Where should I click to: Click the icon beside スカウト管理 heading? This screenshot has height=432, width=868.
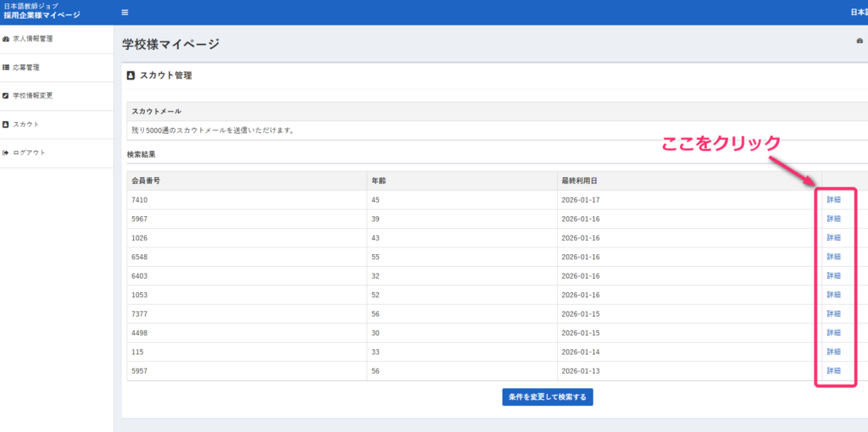(131, 75)
